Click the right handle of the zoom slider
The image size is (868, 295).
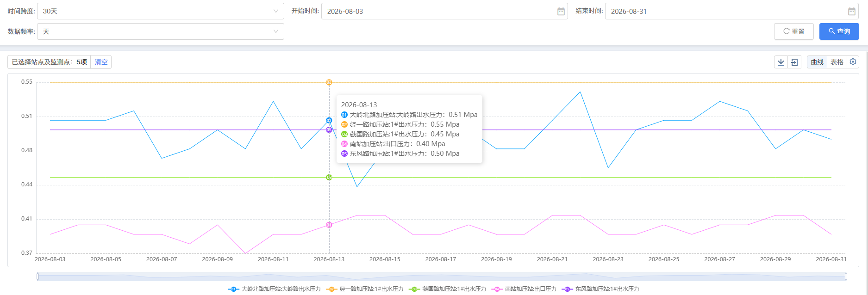point(846,277)
